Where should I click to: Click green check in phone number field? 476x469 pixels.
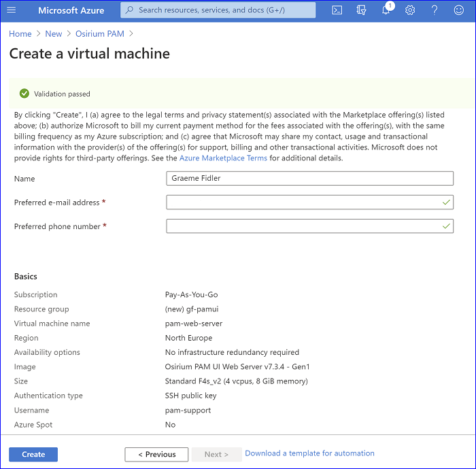point(446,226)
